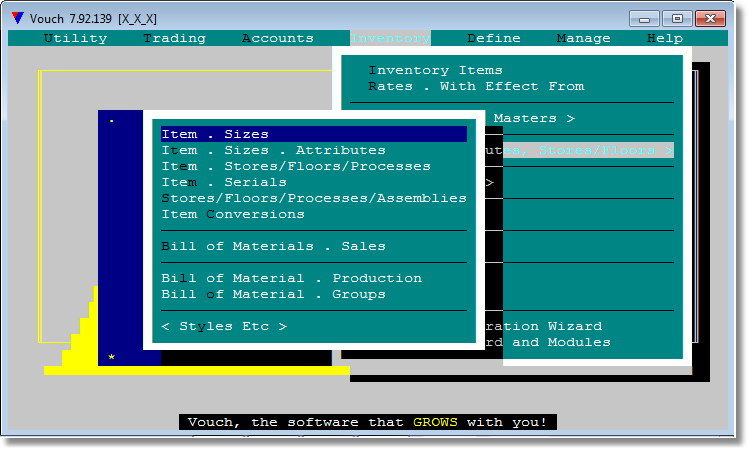Image resolution: width=748 pixels, height=450 pixels.
Task: Click the highlighted Inventory menu
Action: coord(390,38)
